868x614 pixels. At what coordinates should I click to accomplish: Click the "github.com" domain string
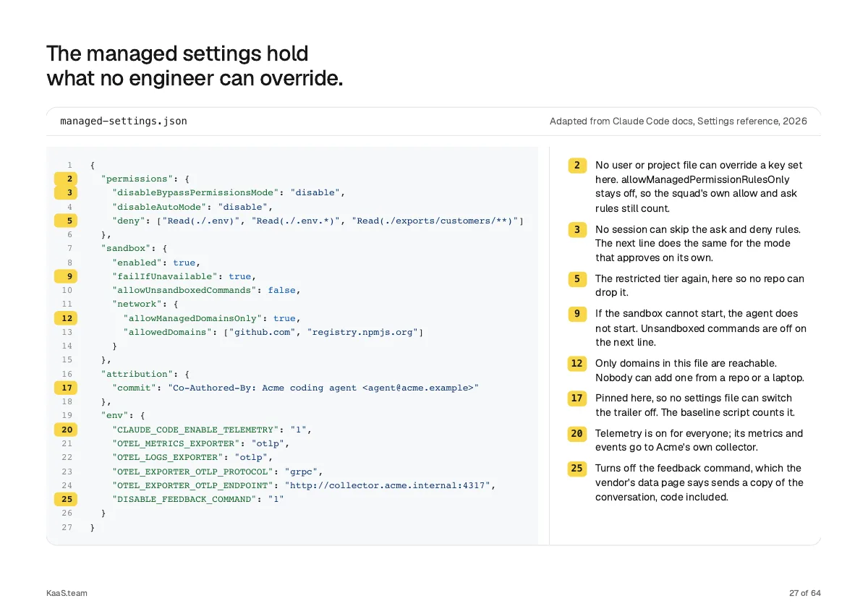263,332
